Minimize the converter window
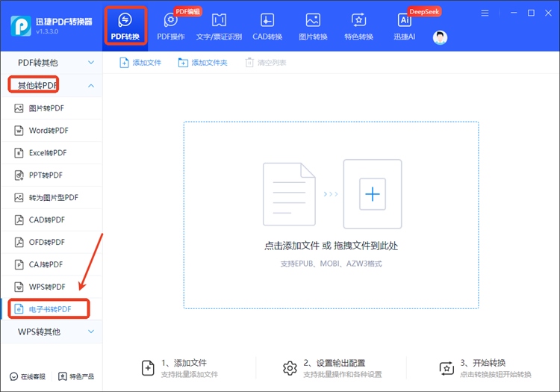 click(x=514, y=13)
